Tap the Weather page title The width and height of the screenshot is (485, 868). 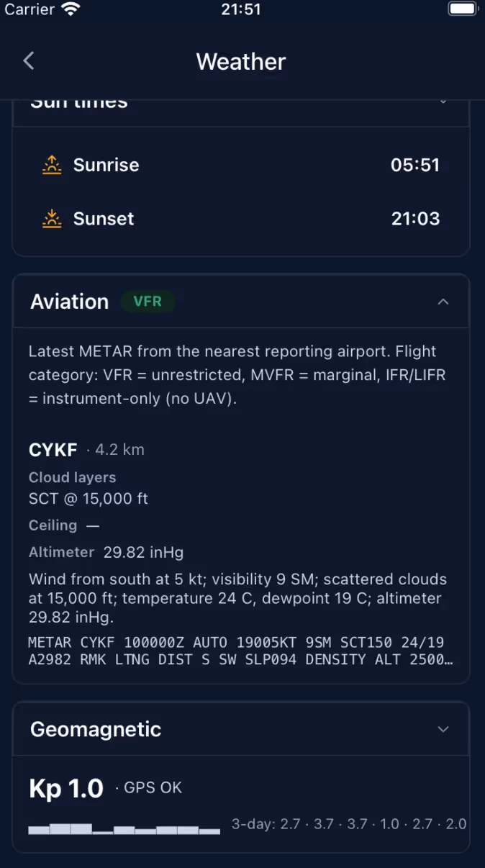(x=241, y=61)
